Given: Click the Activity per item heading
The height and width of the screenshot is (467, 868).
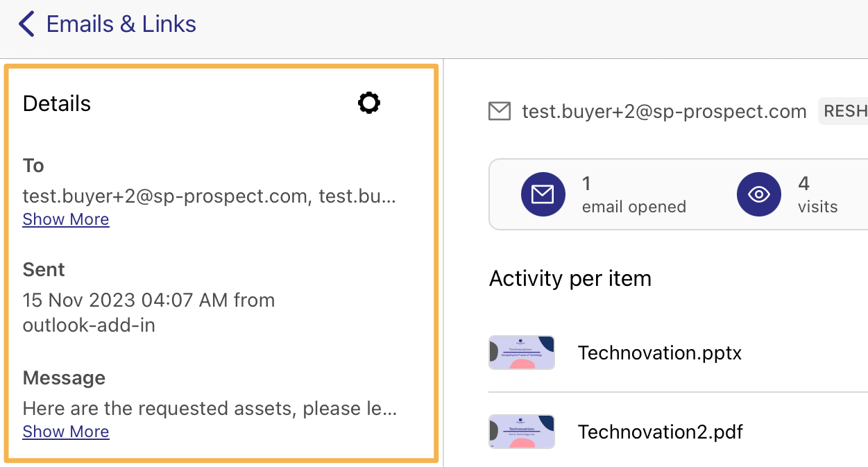Looking at the screenshot, I should (x=570, y=279).
